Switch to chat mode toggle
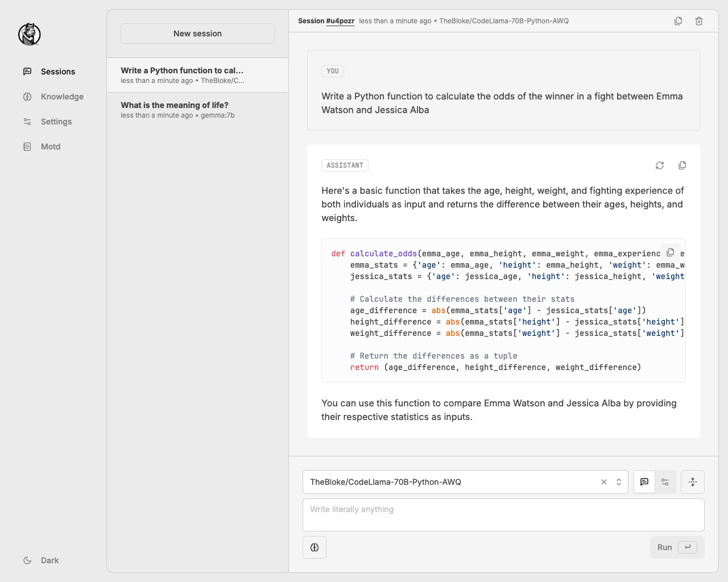 pyautogui.click(x=644, y=482)
